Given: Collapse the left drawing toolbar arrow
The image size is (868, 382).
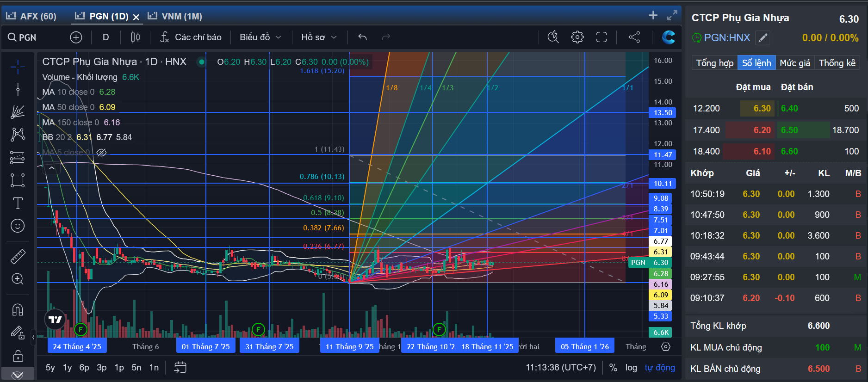Looking at the screenshot, I should click(33, 337).
